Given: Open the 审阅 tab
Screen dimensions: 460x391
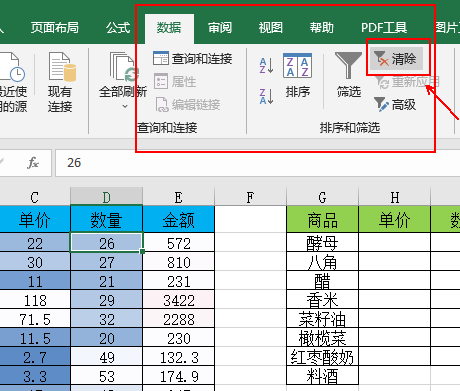Looking at the screenshot, I should (x=220, y=28).
